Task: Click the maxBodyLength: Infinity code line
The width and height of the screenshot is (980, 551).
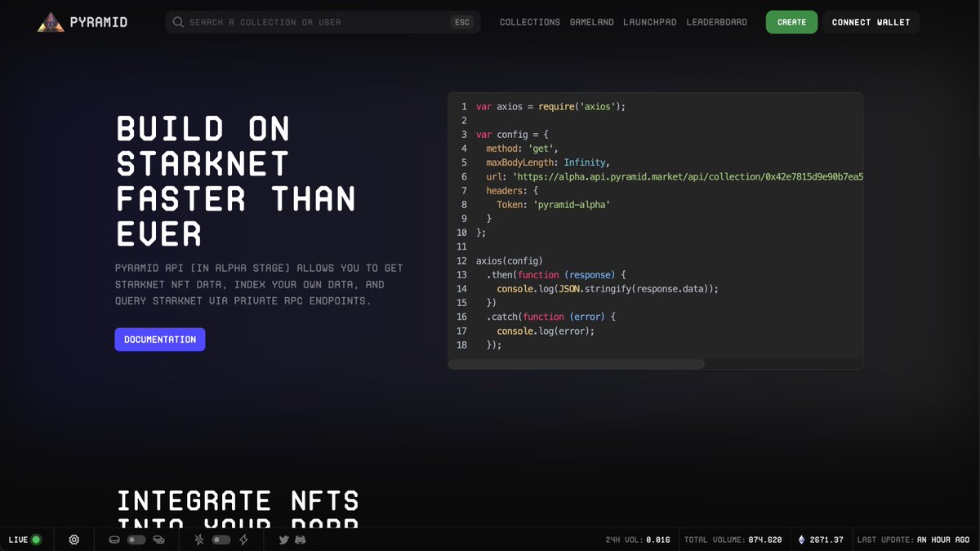Action: (547, 162)
